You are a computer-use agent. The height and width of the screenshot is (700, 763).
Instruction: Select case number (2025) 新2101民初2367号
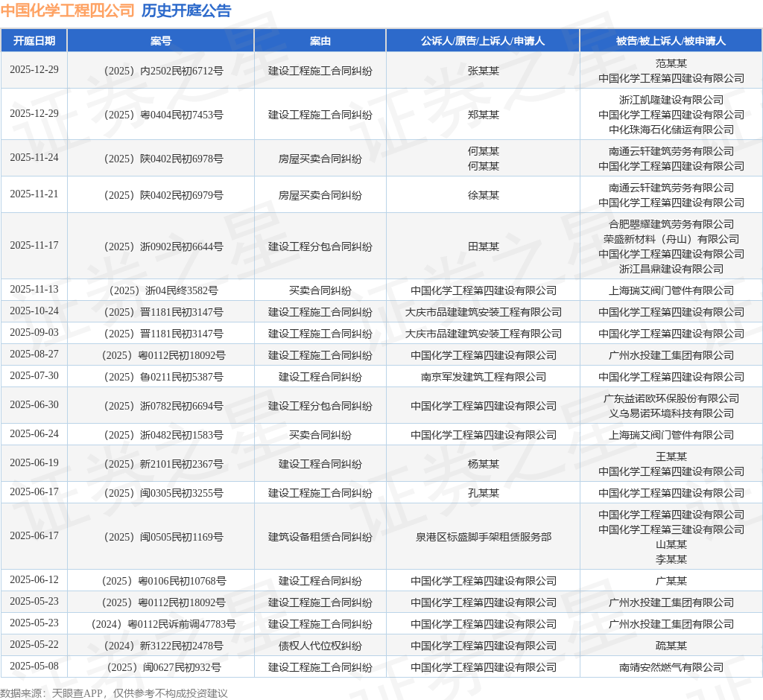(x=163, y=464)
